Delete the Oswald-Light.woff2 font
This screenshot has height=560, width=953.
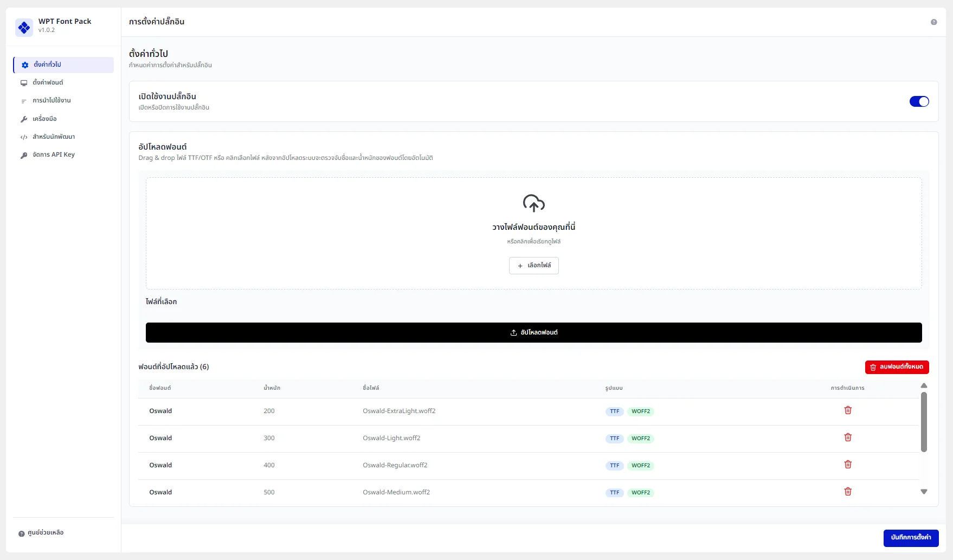point(848,437)
